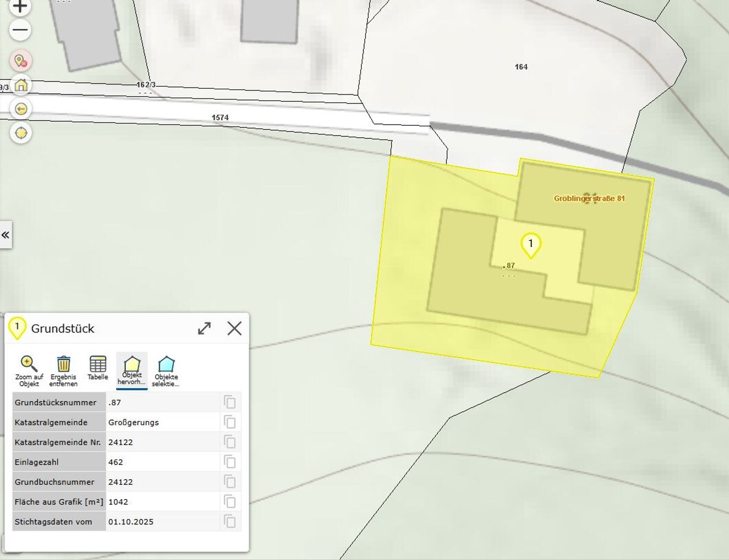This screenshot has height=560, width=729.
Task: Enlarge the Grundstück info panel
Action: 204,328
